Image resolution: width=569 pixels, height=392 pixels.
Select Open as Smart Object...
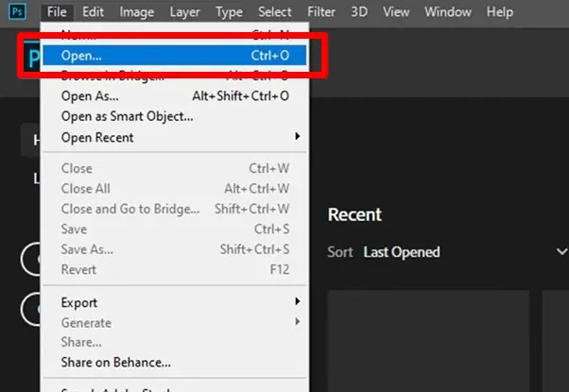click(x=175, y=116)
